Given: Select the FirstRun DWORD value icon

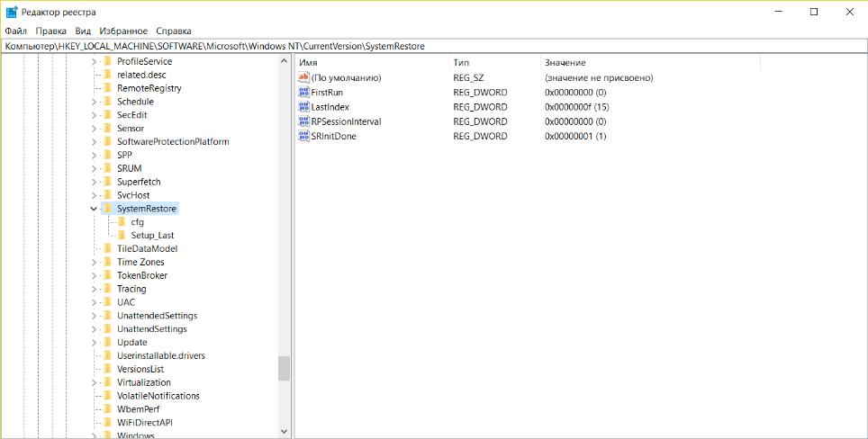Looking at the screenshot, I should (303, 93).
